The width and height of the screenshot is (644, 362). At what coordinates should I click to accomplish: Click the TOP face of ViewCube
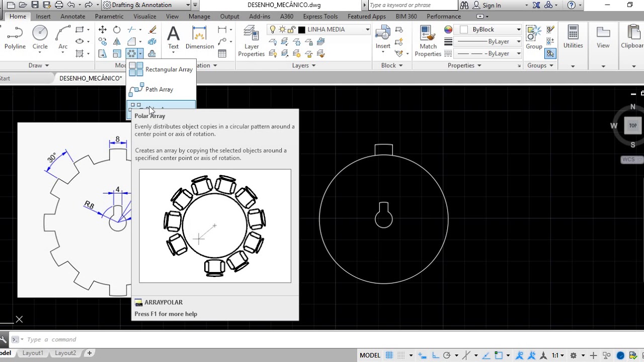click(x=632, y=126)
